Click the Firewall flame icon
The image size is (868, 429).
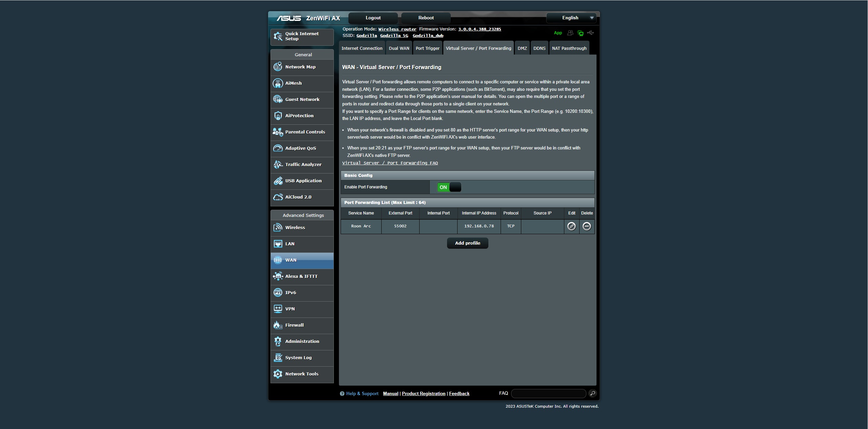(278, 325)
